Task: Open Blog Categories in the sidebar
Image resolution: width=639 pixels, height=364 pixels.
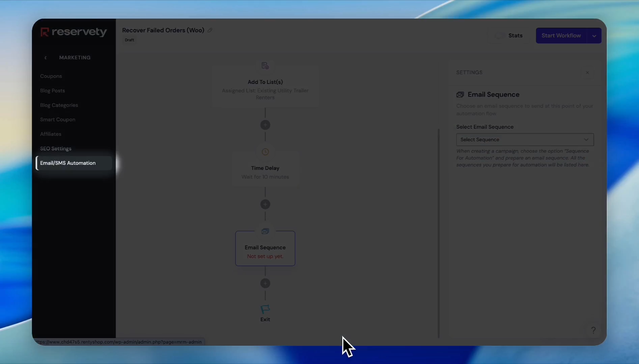Action: (x=59, y=105)
